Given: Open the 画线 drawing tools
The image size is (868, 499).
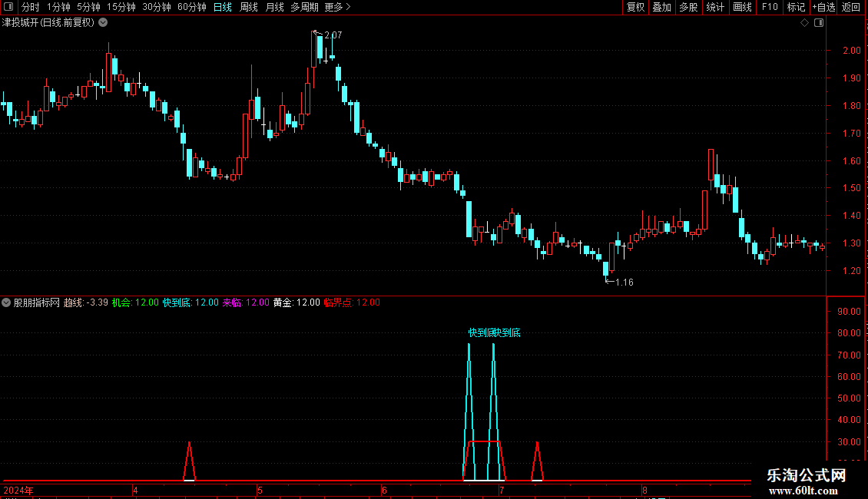Looking at the screenshot, I should (x=742, y=7).
